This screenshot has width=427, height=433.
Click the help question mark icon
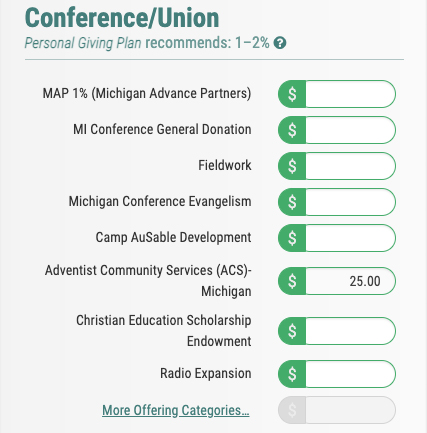click(x=280, y=43)
